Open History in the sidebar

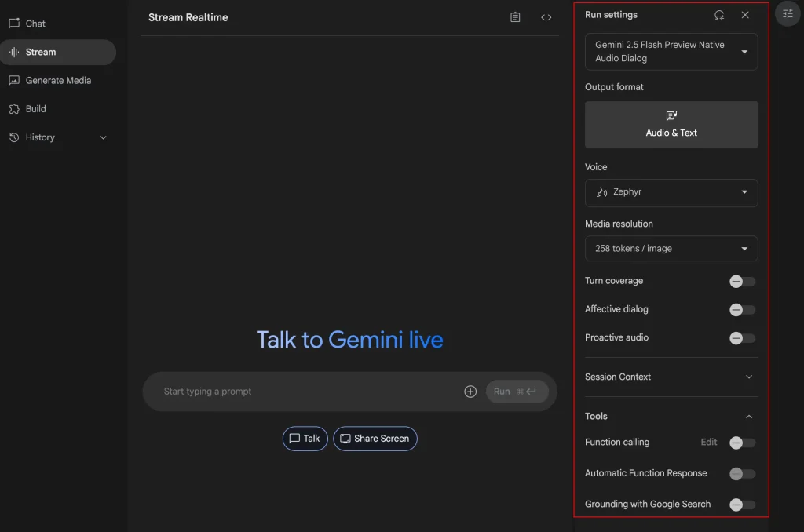pyautogui.click(x=57, y=137)
